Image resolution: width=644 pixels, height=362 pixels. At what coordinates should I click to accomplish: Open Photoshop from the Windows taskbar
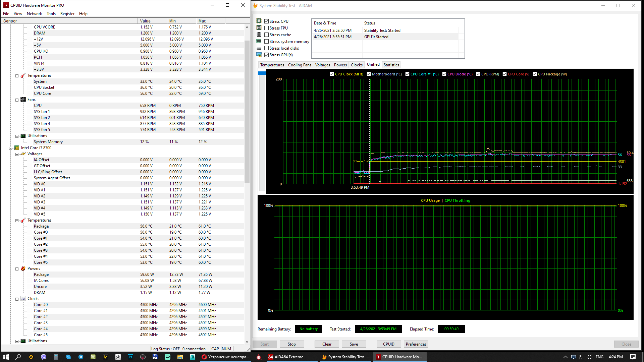130,357
